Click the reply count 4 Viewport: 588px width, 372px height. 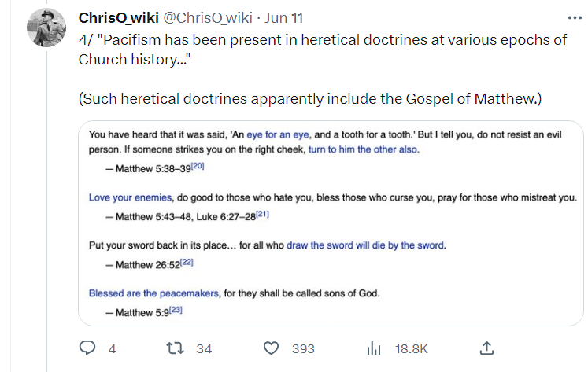[112, 348]
